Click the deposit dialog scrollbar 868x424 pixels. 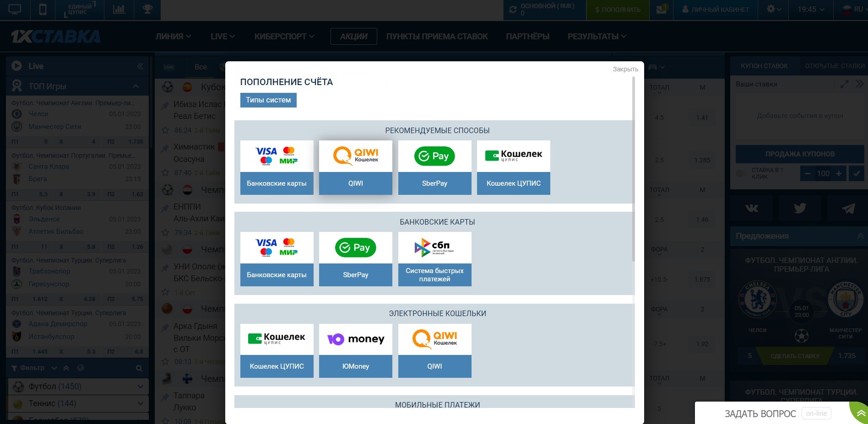(x=634, y=169)
